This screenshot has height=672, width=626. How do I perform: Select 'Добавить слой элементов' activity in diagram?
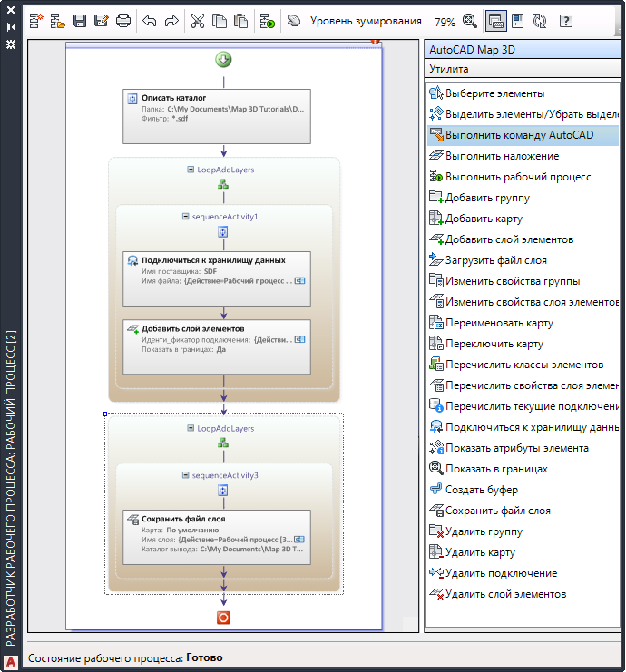coord(217,346)
